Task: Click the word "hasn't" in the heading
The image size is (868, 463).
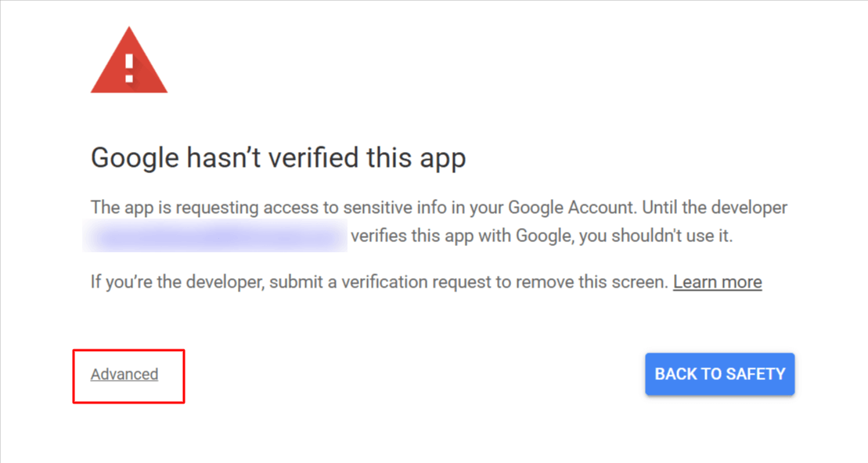Action: (218, 158)
